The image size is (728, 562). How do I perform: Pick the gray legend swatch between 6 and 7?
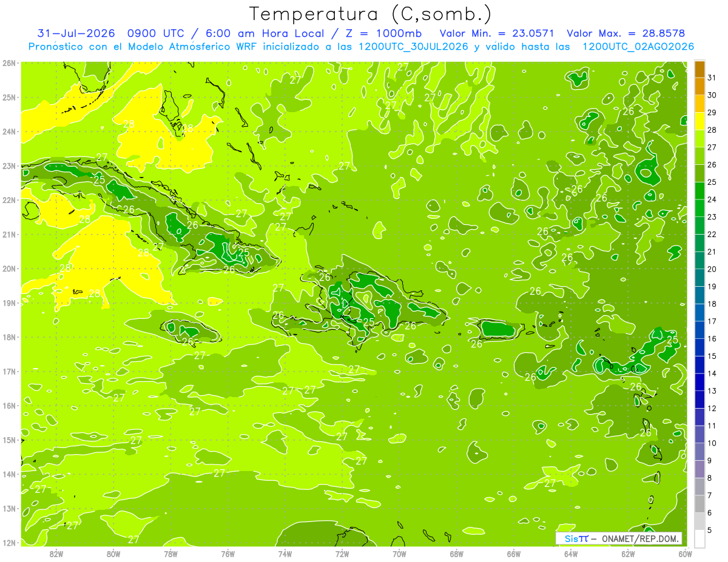point(699,504)
